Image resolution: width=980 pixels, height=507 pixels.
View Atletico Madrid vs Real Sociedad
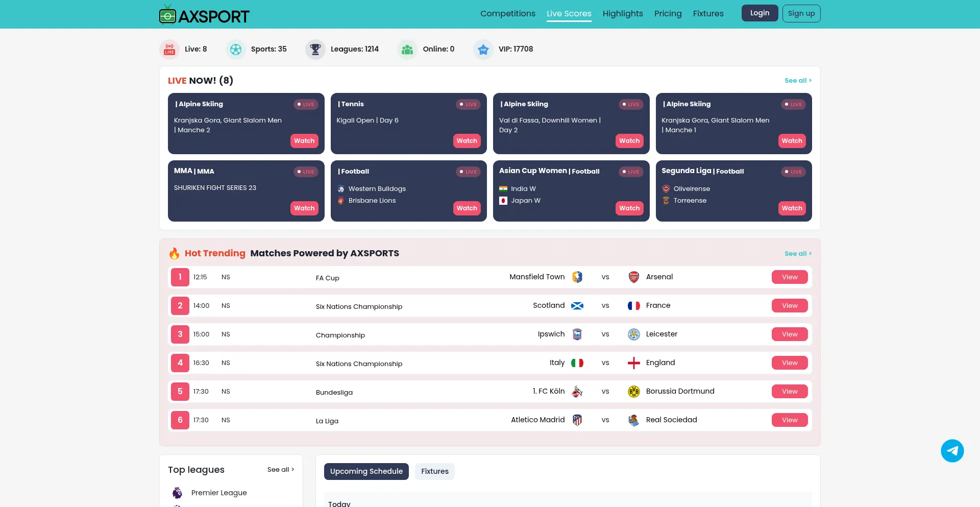pos(790,420)
